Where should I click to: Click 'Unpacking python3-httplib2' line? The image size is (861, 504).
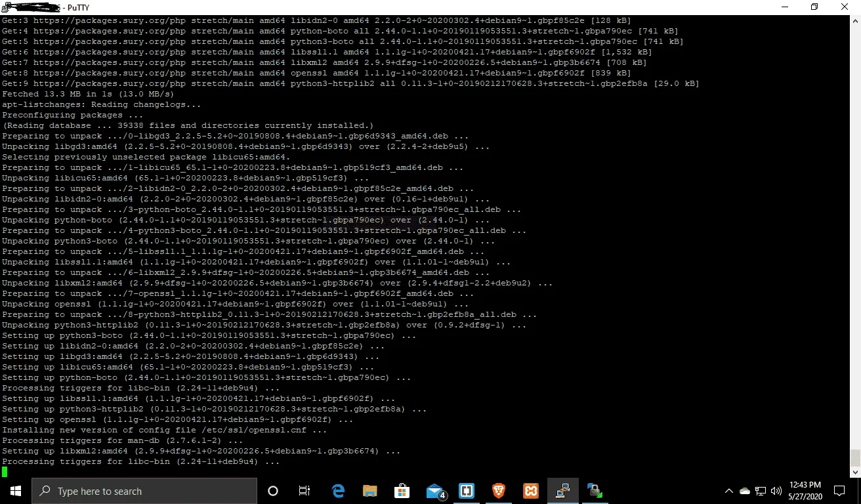[x=264, y=325]
